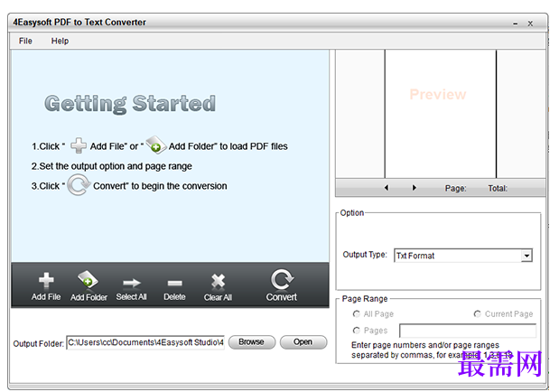Select the Current Page radio button
Viewport: 559px width, 392px height.
click(477, 314)
